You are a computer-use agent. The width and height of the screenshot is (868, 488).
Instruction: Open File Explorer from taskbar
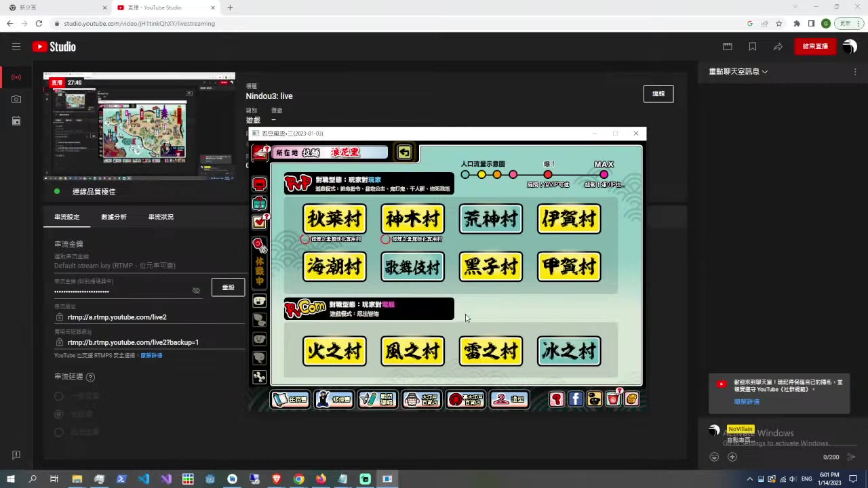77,479
